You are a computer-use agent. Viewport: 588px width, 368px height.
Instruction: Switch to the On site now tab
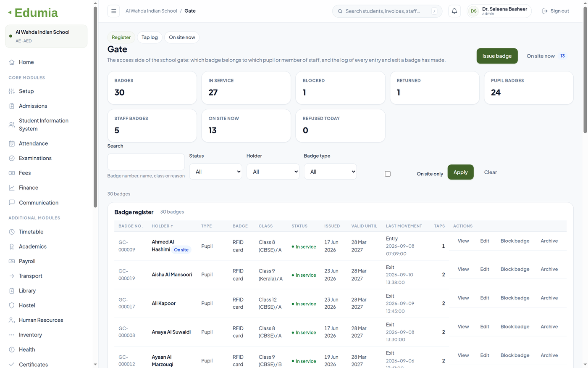182,37
